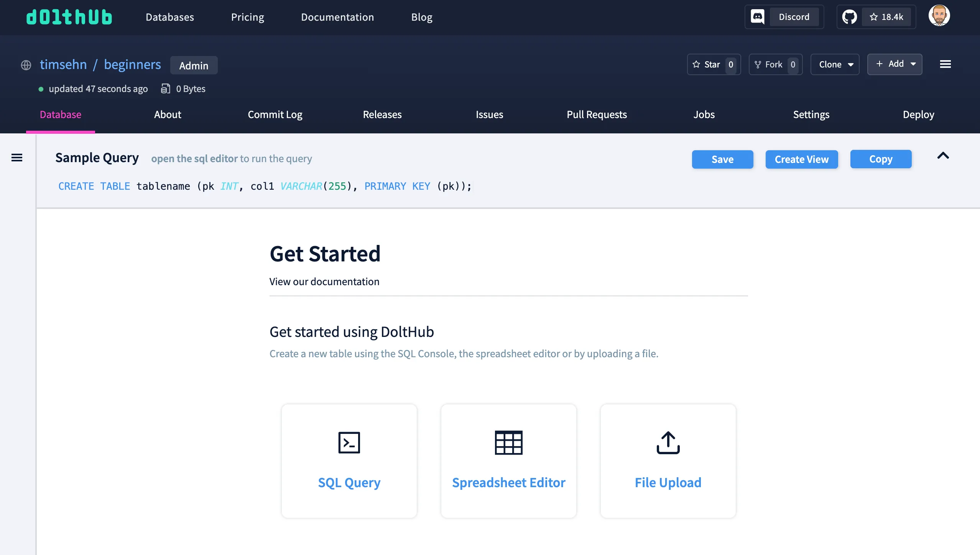Open the Spreadsheet Editor

(x=508, y=461)
